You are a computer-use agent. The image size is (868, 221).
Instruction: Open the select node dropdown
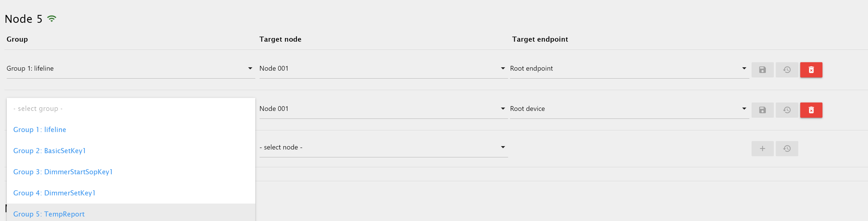[383, 147]
